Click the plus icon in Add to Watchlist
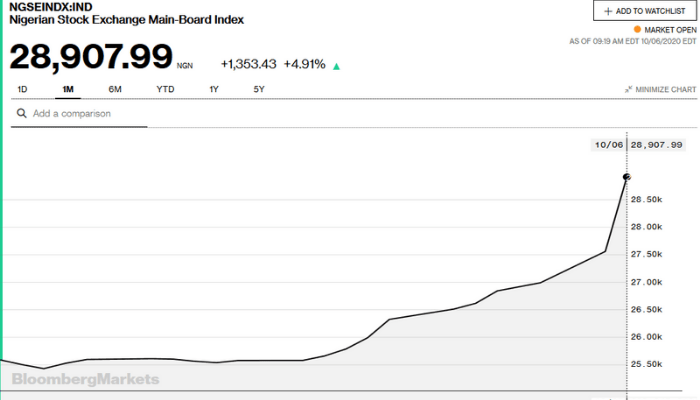This screenshot has width=700, height=400. 607,10
